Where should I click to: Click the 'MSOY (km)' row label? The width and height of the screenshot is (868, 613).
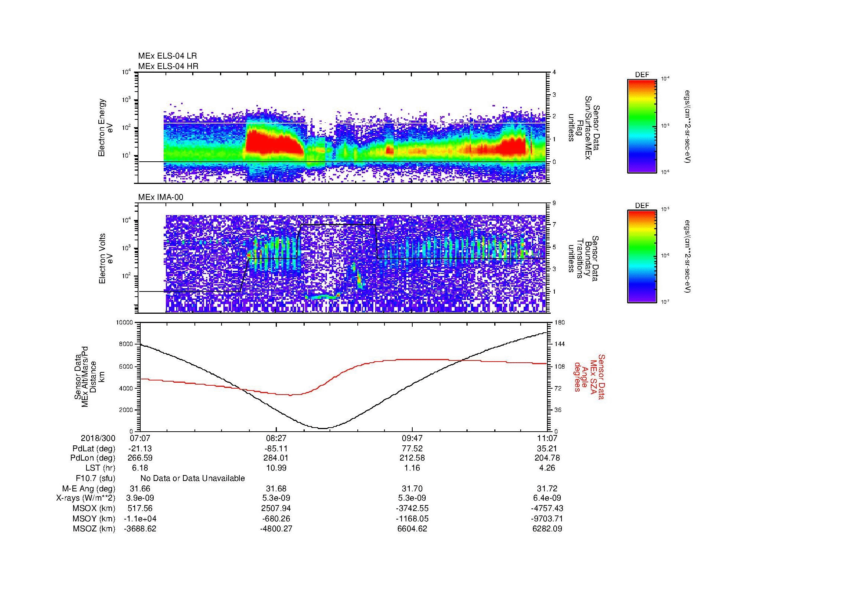pos(94,518)
